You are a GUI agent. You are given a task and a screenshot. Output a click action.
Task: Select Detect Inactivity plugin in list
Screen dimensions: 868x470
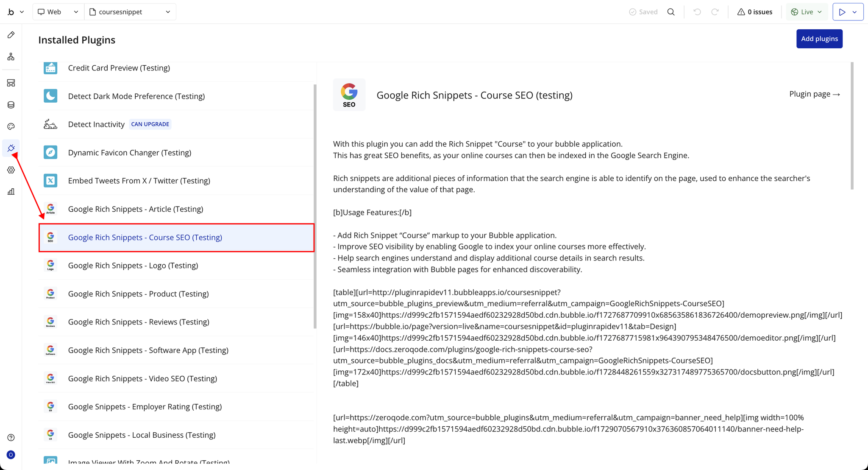[x=96, y=124]
